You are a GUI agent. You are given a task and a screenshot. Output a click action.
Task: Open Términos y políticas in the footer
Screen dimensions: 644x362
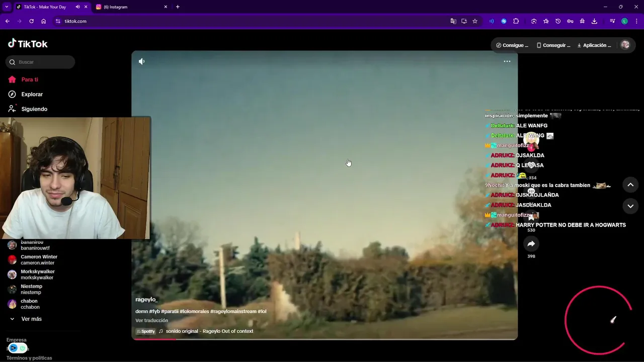[x=29, y=358]
